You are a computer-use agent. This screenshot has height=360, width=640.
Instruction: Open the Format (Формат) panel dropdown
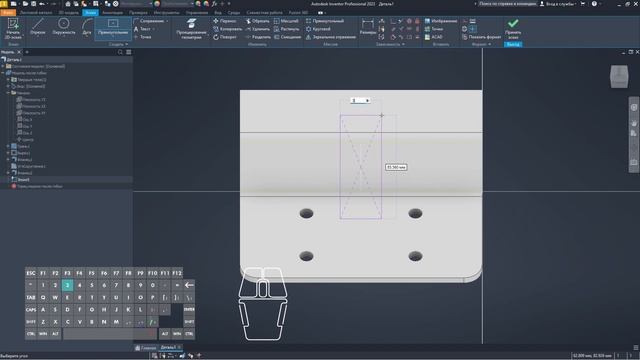click(x=482, y=44)
